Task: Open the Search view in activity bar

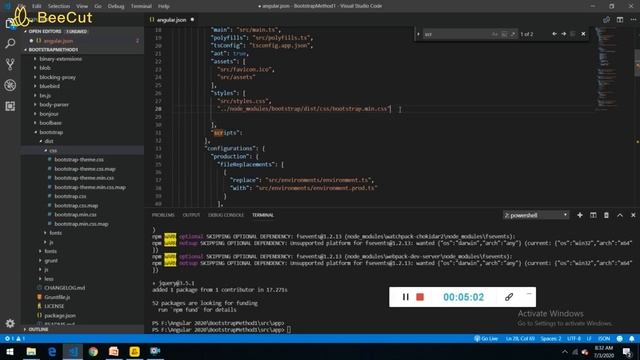Action: coord(10,43)
